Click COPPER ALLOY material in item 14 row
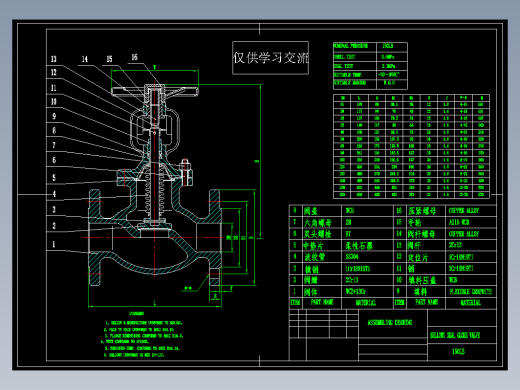This screenshot has height=390, width=520. pyautogui.click(x=464, y=234)
